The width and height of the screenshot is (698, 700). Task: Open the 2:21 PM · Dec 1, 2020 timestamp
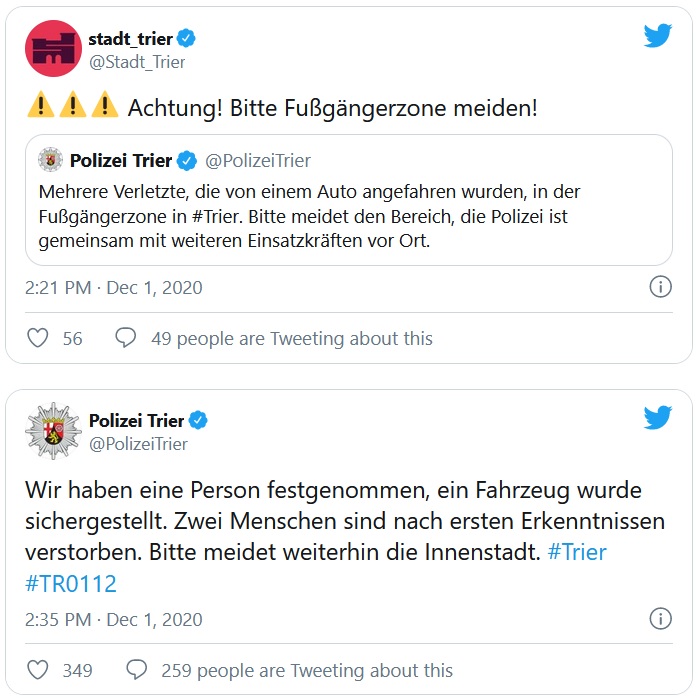click(x=114, y=288)
